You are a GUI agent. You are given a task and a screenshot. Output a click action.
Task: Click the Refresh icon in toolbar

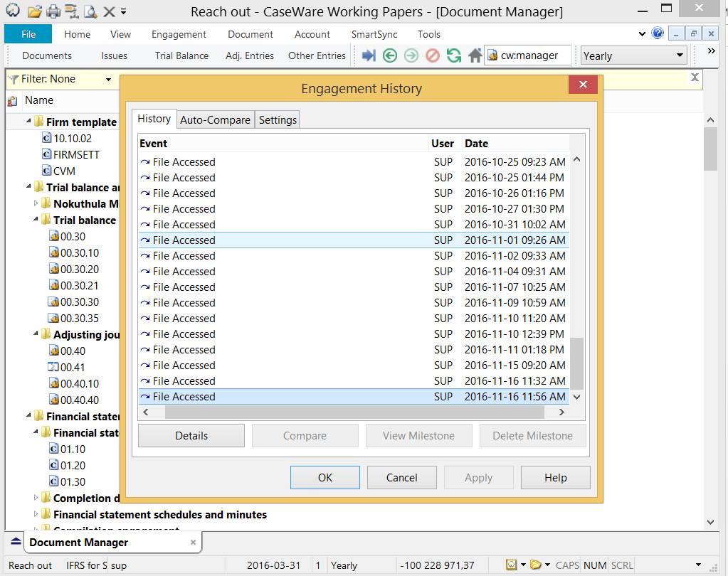click(453, 55)
